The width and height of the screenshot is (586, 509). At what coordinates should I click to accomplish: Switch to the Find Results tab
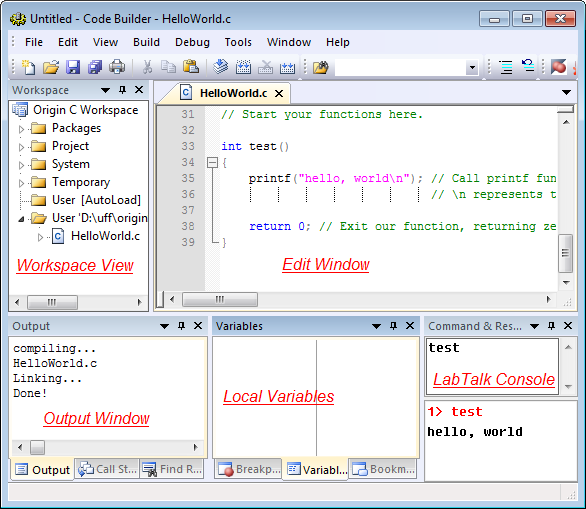pyautogui.click(x=172, y=469)
